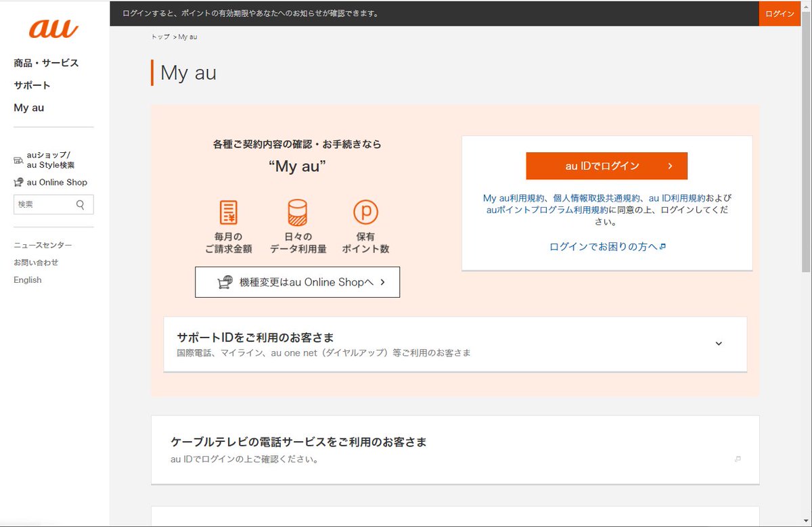Open the 商品・サービス menu

click(x=46, y=63)
